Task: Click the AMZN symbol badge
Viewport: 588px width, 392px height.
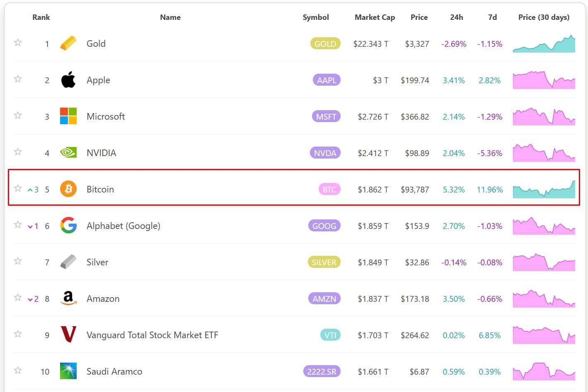Action: click(324, 298)
